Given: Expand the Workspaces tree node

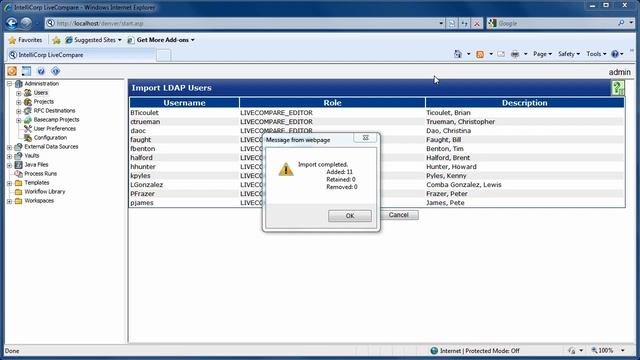Looking at the screenshot, I should (x=9, y=201).
